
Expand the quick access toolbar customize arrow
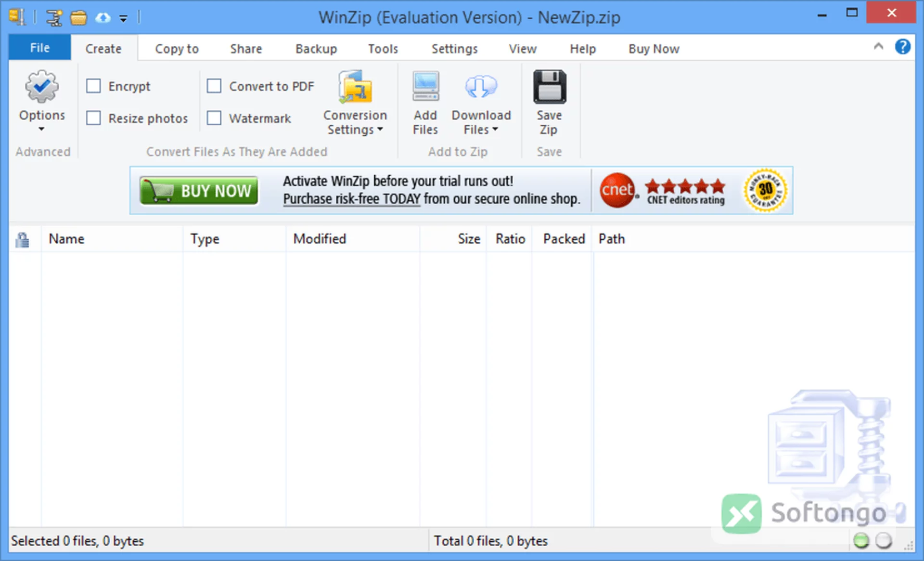[x=124, y=19]
